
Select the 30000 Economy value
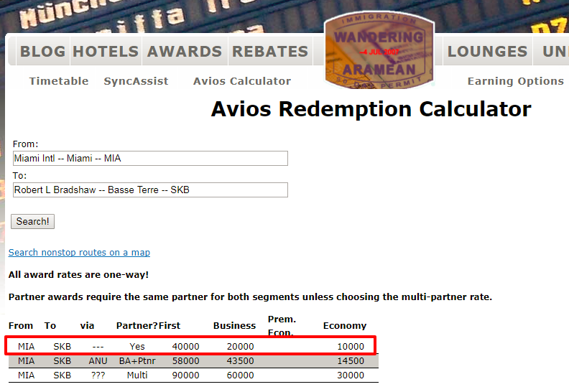pyautogui.click(x=351, y=375)
